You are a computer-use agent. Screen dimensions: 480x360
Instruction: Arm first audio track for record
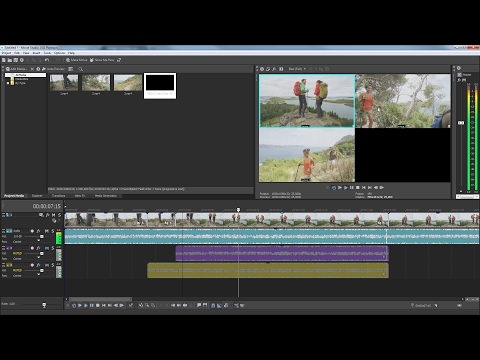click(32, 231)
